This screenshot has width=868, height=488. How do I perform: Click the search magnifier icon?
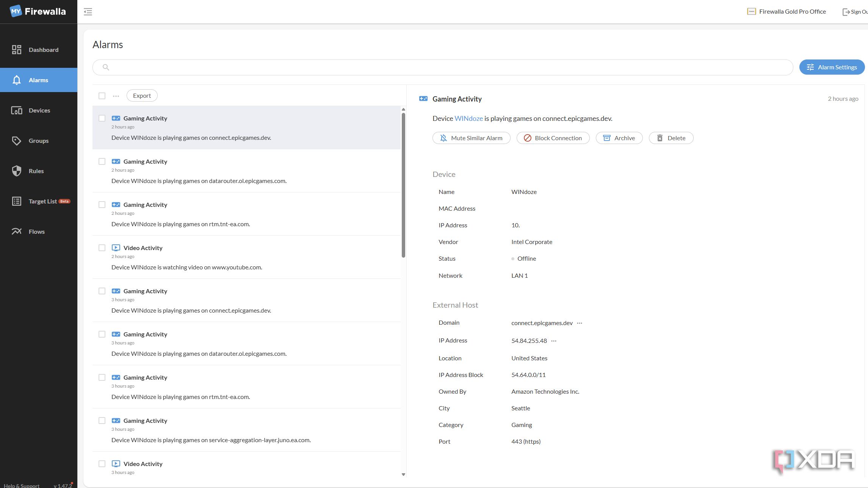pos(106,67)
